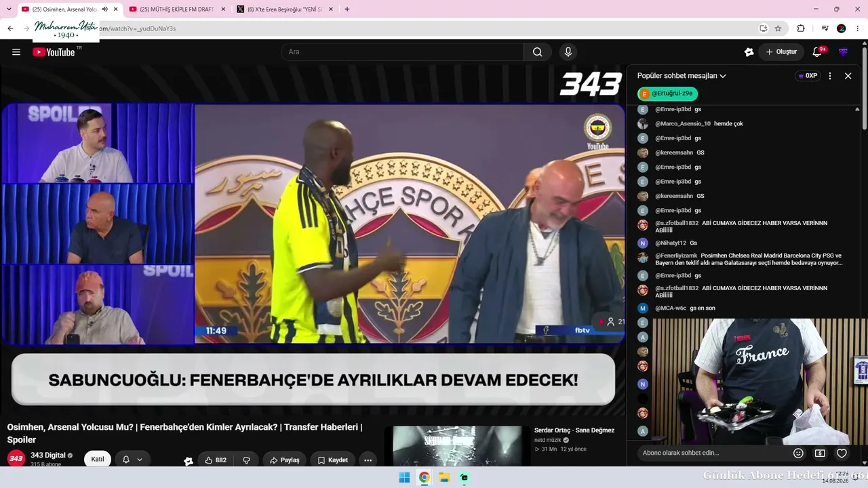
Task: Go back with the browser back arrow
Action: 10,28
